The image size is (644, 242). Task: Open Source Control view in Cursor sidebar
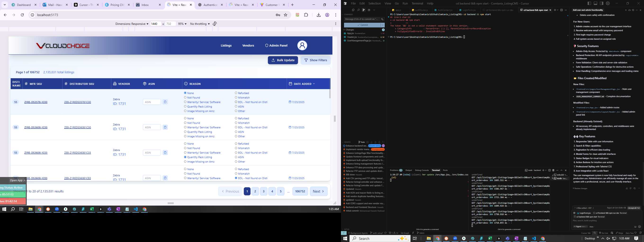click(363, 10)
